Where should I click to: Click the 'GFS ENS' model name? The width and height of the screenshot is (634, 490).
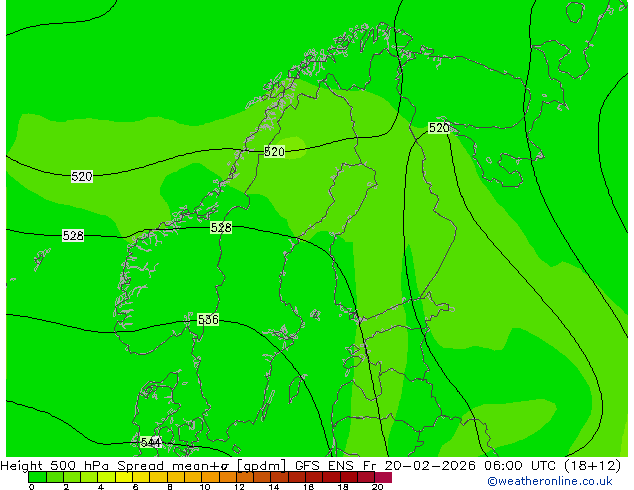pyautogui.click(x=324, y=466)
